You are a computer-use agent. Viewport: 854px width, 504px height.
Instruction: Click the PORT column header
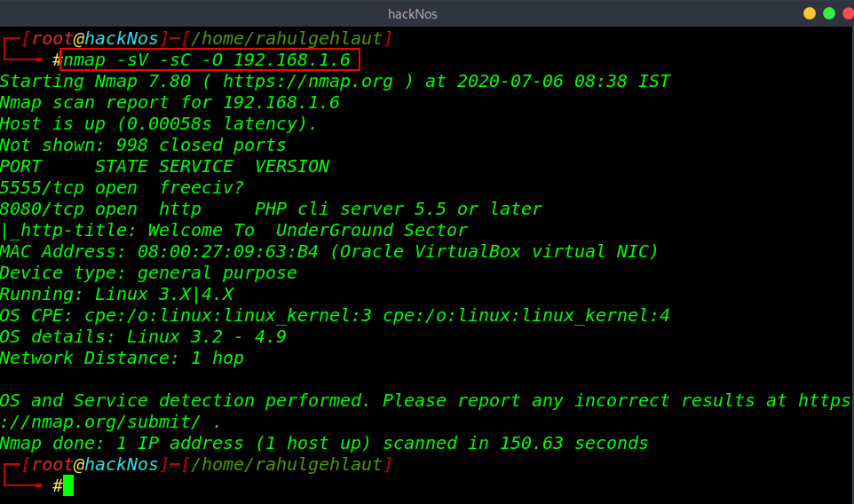point(20,166)
